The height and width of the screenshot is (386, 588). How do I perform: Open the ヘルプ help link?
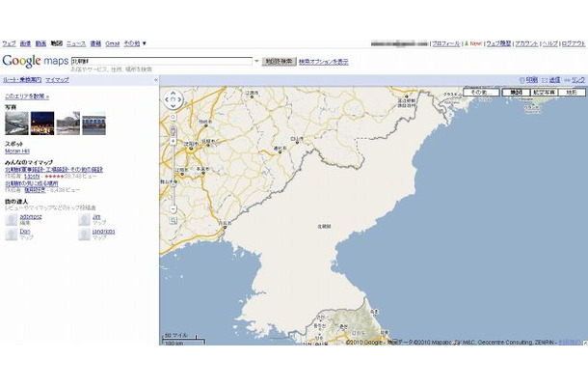[550, 43]
